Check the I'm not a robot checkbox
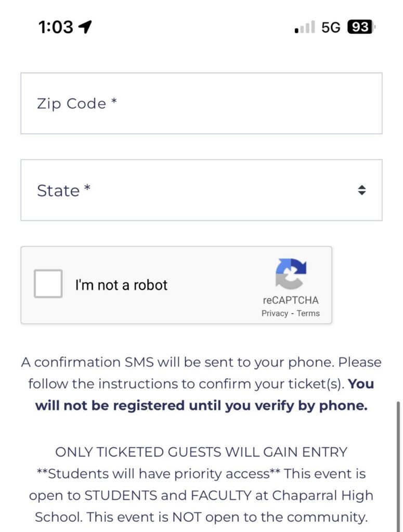 click(x=48, y=284)
